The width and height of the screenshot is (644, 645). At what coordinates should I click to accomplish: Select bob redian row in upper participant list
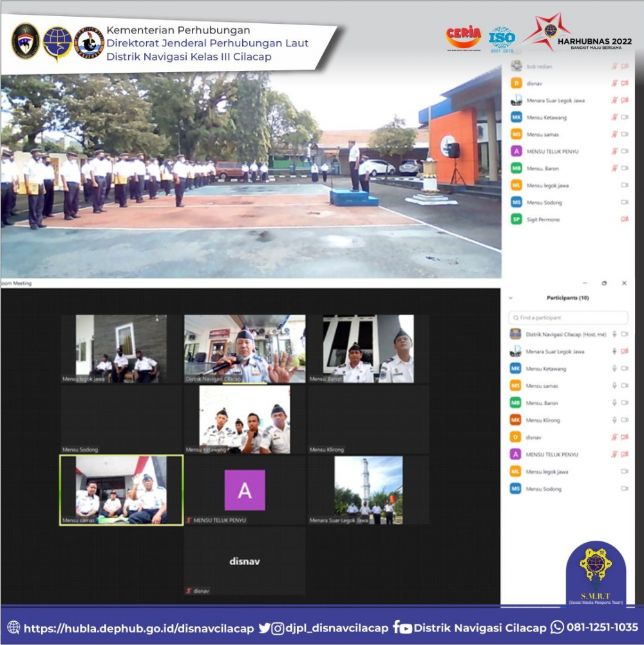pyautogui.click(x=569, y=66)
